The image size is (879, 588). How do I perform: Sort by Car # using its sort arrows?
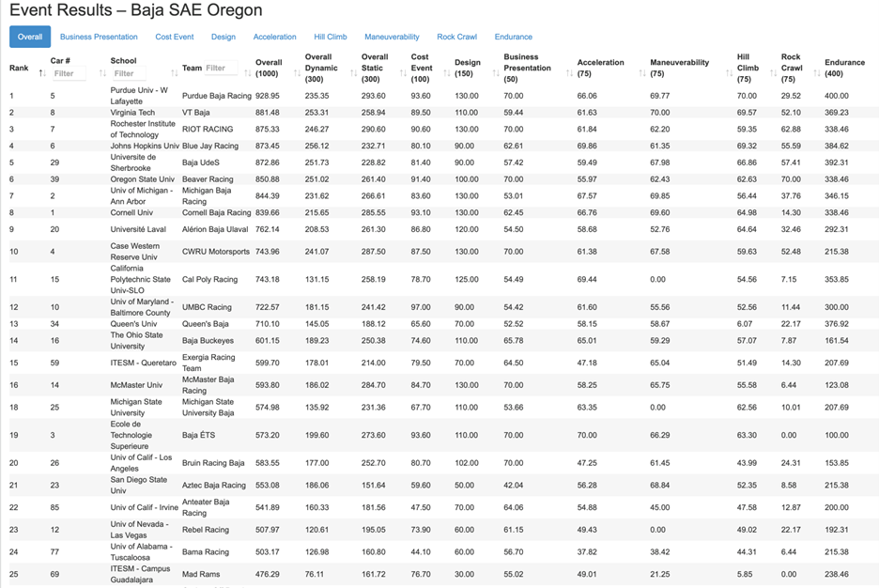102,73
